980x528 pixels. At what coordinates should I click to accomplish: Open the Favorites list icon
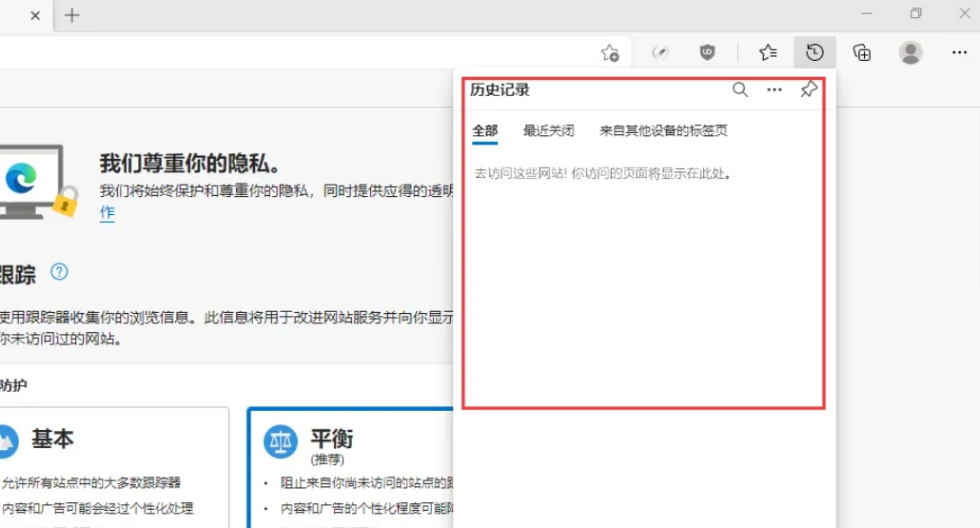pyautogui.click(x=768, y=52)
